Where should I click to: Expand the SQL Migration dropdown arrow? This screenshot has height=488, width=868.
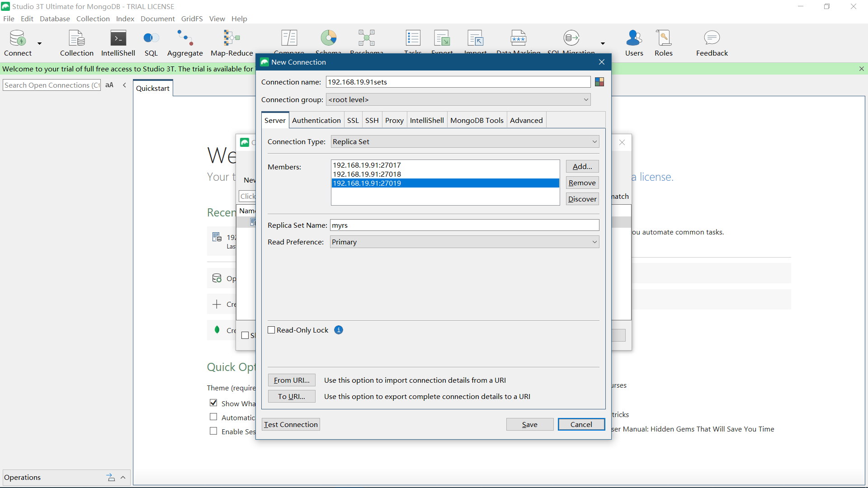pyautogui.click(x=603, y=43)
